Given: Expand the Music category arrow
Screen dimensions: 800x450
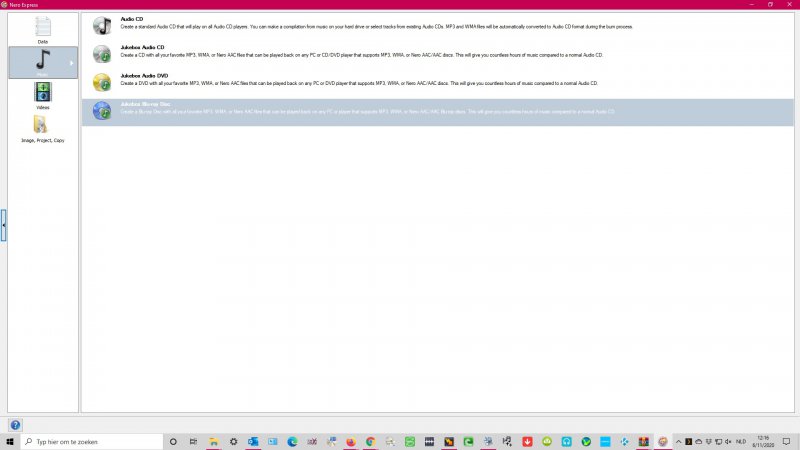Looking at the screenshot, I should click(x=71, y=63).
